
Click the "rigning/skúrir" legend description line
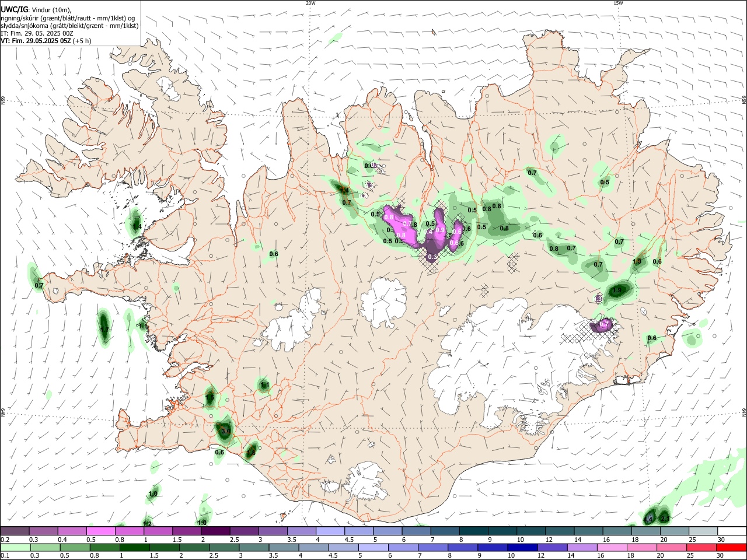pyautogui.click(x=68, y=18)
